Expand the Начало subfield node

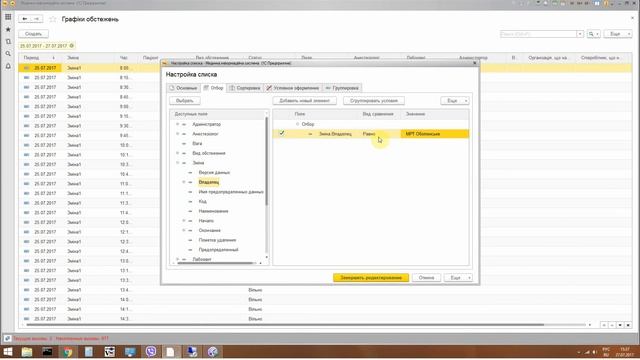[184, 221]
